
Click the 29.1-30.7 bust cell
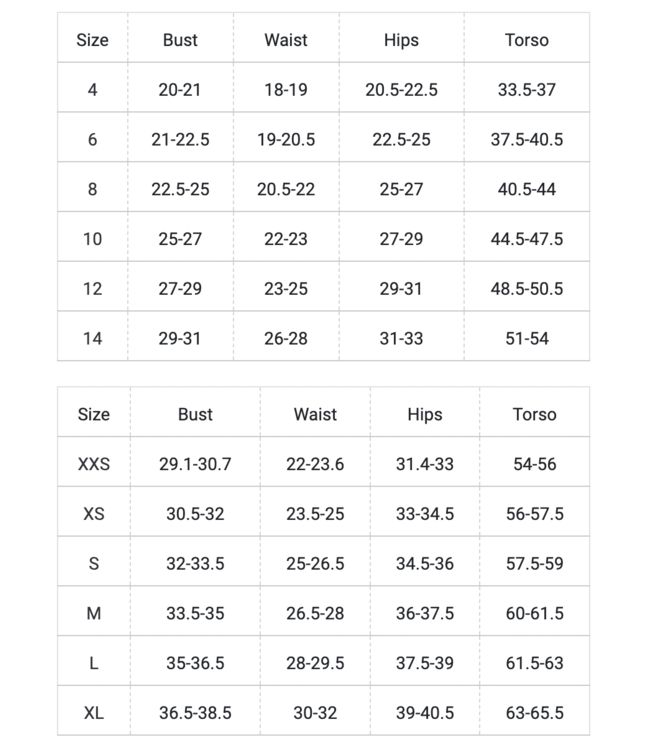tap(195, 464)
